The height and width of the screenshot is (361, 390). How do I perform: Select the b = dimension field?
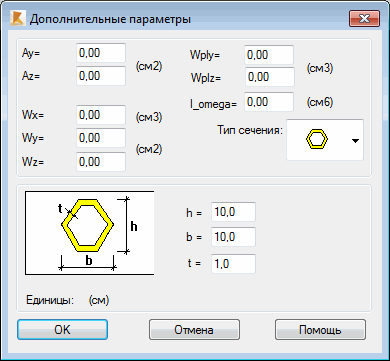pos(233,237)
